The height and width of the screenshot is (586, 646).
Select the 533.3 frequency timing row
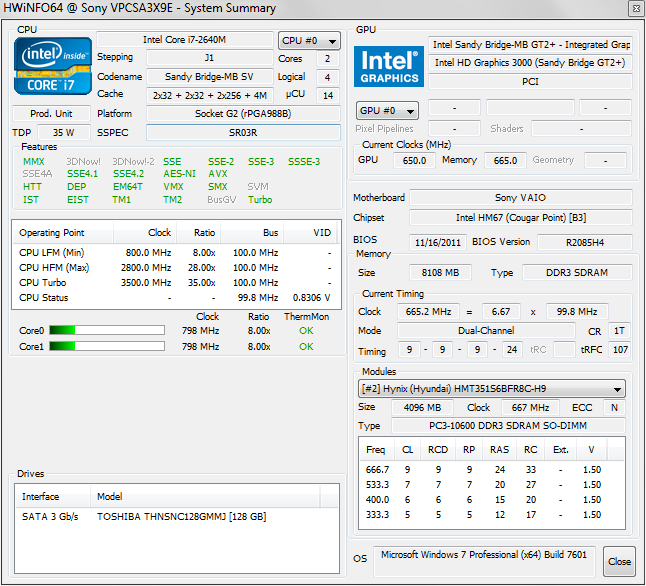[492, 485]
